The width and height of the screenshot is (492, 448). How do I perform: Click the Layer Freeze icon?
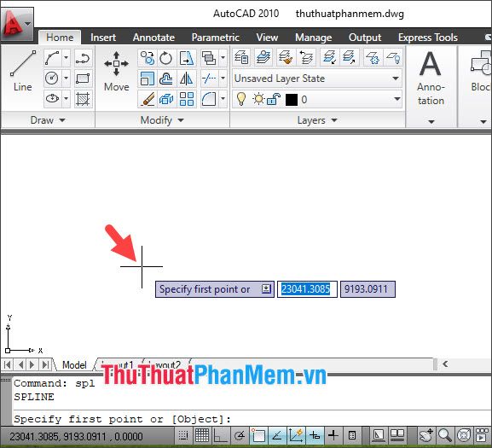click(x=373, y=57)
